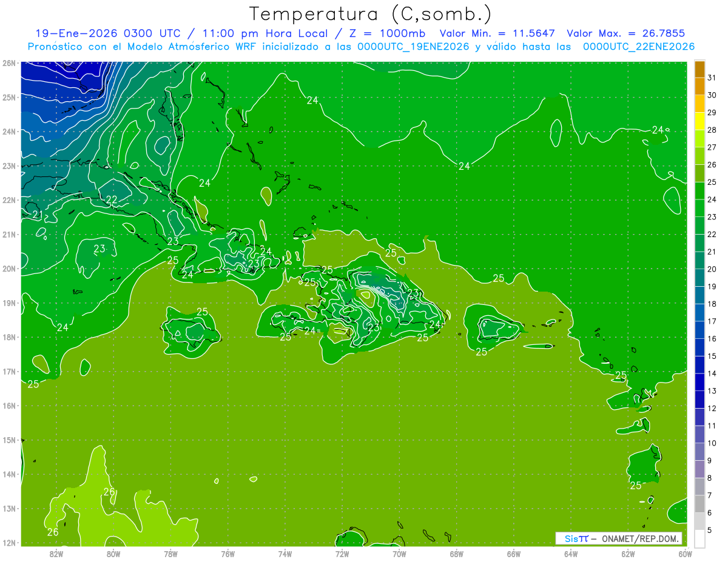Viewport: 728px width, 562px height.
Task: Click the SisTT - ONAMET/REP.DOM. logo box
Action: [618, 538]
